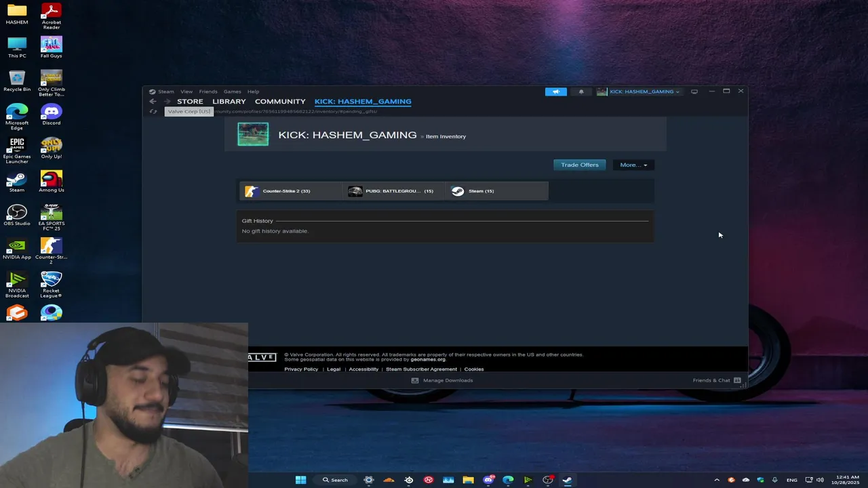This screenshot has height=488, width=868.
Task: Open volume control in system tray
Action: [x=820, y=480]
